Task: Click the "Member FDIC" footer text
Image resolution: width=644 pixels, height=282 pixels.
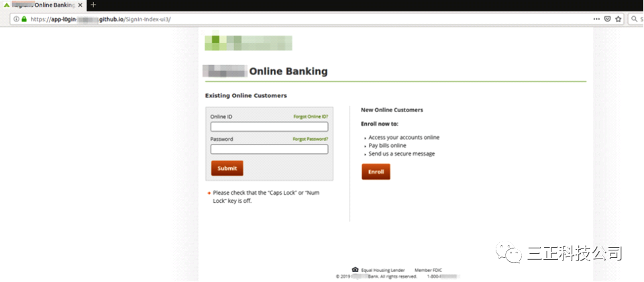Action: point(429,270)
